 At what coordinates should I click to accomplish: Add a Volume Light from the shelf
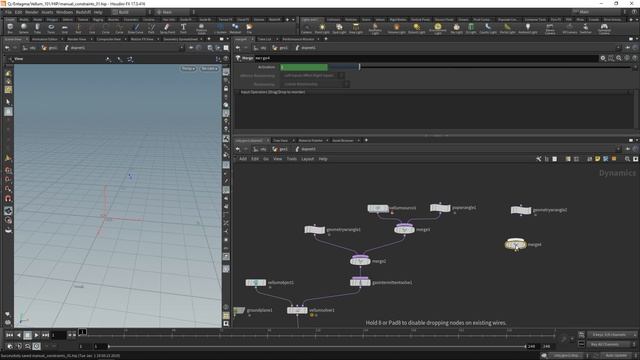(x=396, y=28)
